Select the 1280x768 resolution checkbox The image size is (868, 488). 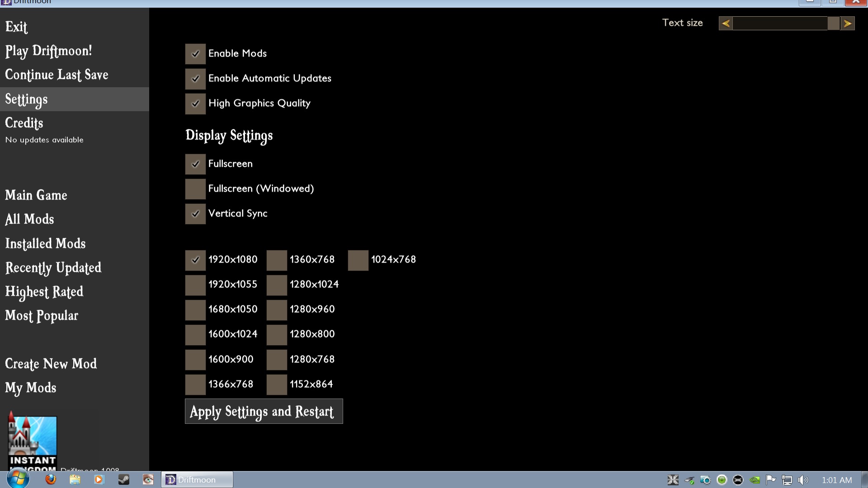[277, 360]
